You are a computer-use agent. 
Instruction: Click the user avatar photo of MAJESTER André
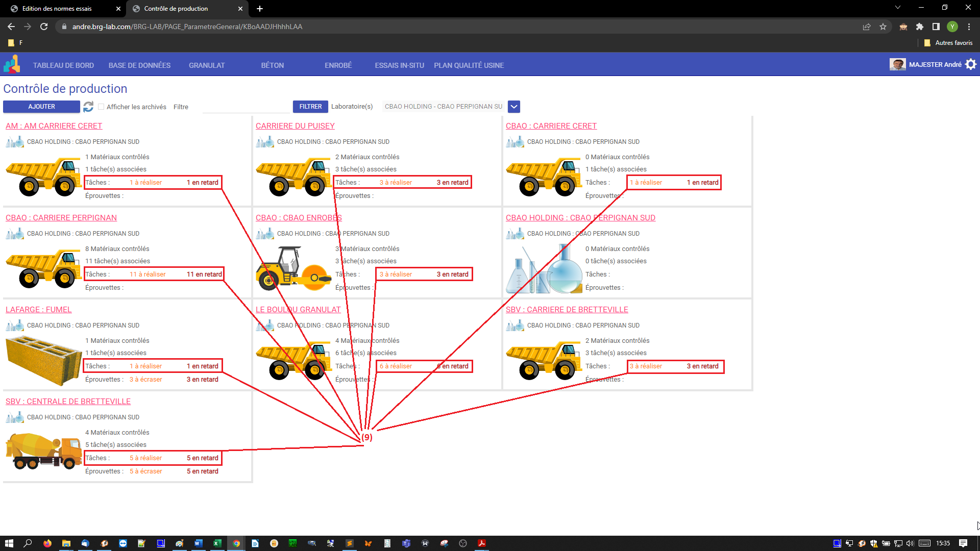coord(897,64)
